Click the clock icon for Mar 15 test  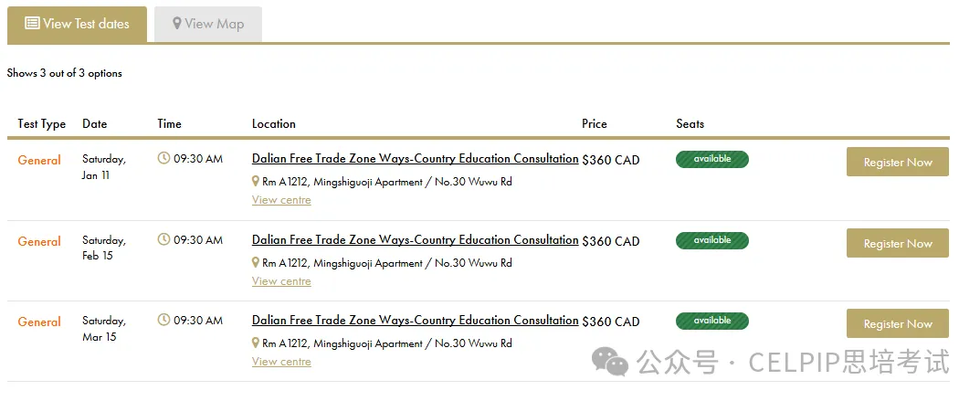[x=163, y=320]
